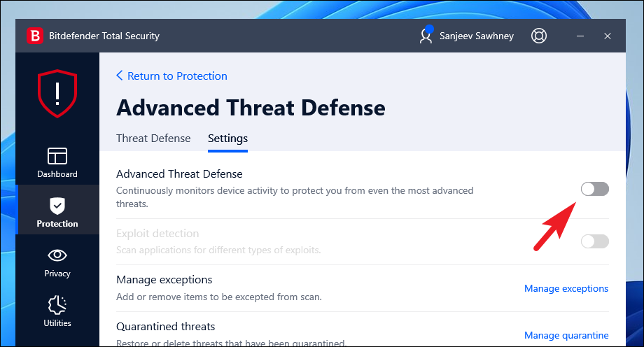
Task: Click the red shield warning status icon
Action: pos(57,94)
